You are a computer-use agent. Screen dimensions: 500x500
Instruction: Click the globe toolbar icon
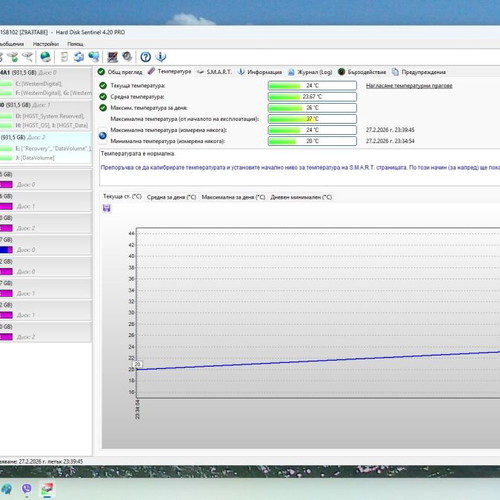(45, 57)
